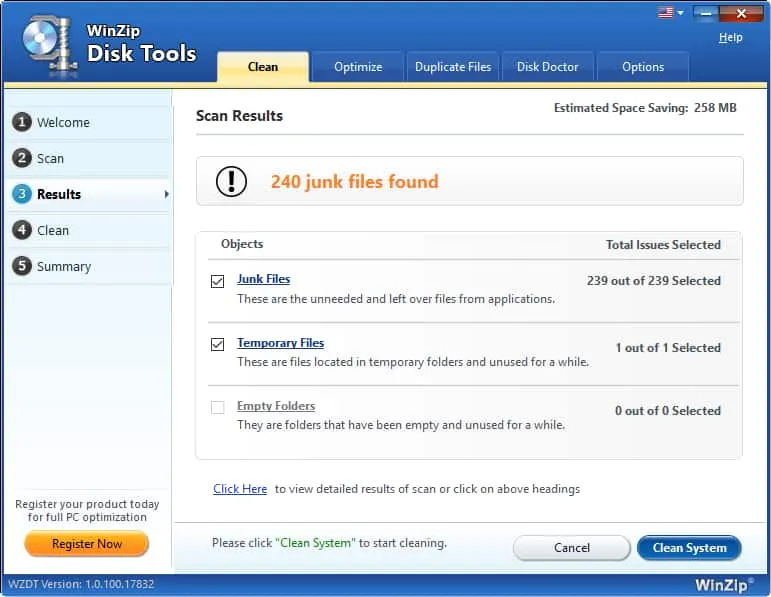Image resolution: width=771 pixels, height=597 pixels.
Task: Click the '240 junk files found' text
Action: coord(355,181)
